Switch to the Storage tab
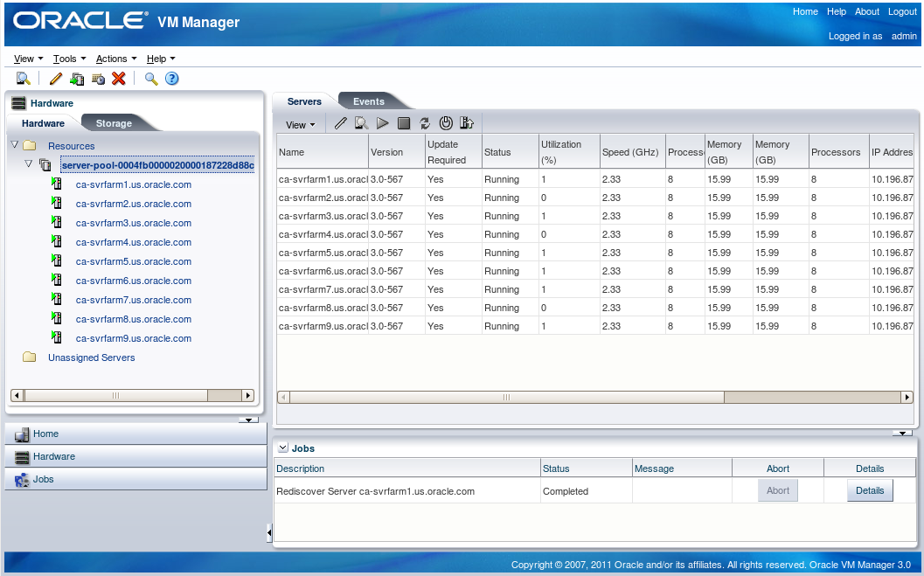The width and height of the screenshot is (924, 576). (x=114, y=123)
